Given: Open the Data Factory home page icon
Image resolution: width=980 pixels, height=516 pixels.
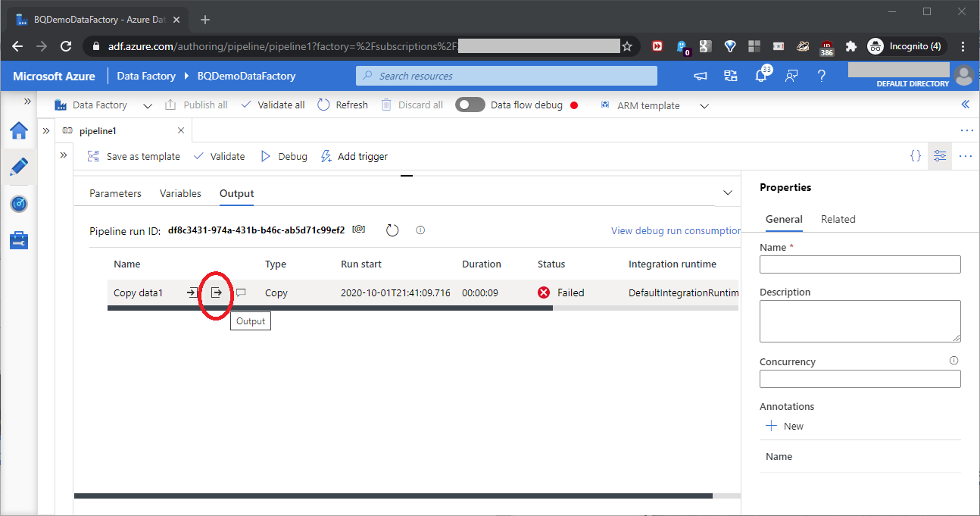Looking at the screenshot, I should click(19, 130).
